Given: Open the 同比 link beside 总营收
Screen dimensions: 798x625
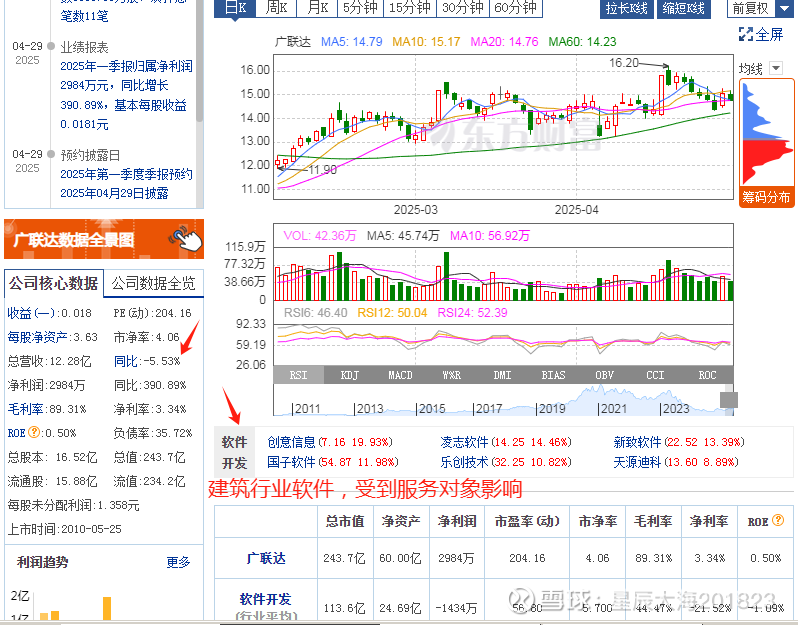Looking at the screenshot, I should [126, 361].
